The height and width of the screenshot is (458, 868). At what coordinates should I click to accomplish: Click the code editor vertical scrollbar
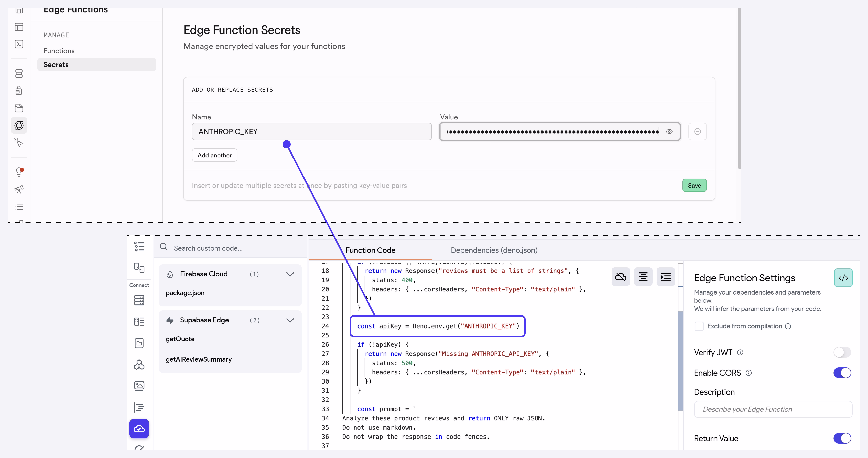680,361
